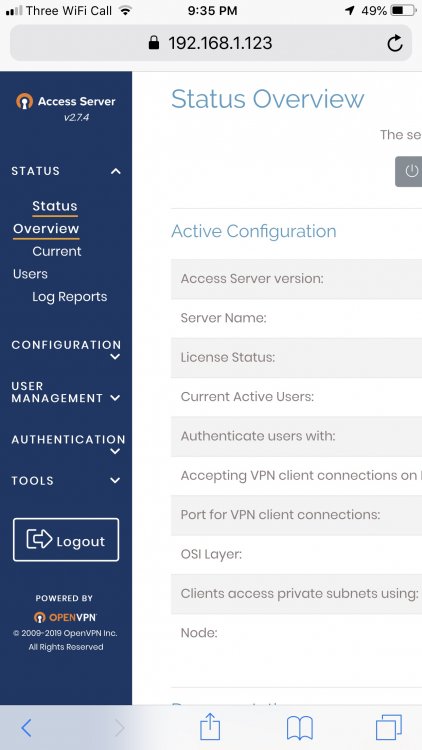Image resolution: width=422 pixels, height=750 pixels.
Task: Click the Logout button
Action: point(66,540)
